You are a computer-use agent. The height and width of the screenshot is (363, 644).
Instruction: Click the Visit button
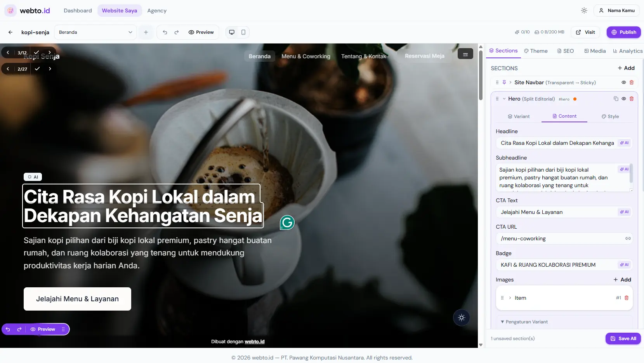tap(585, 32)
